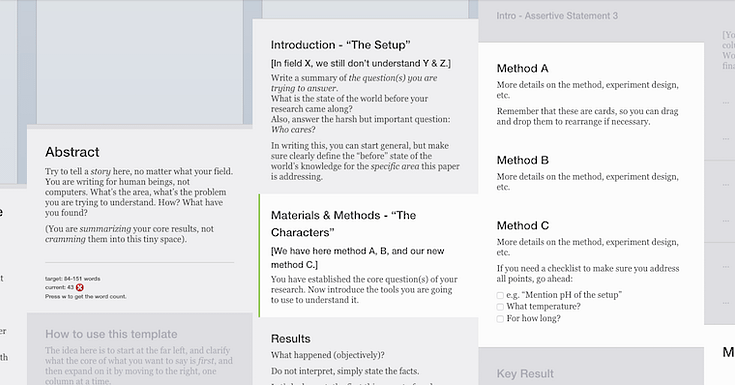
Task: Tick the "What temperature?" checkbox
Action: [500, 307]
